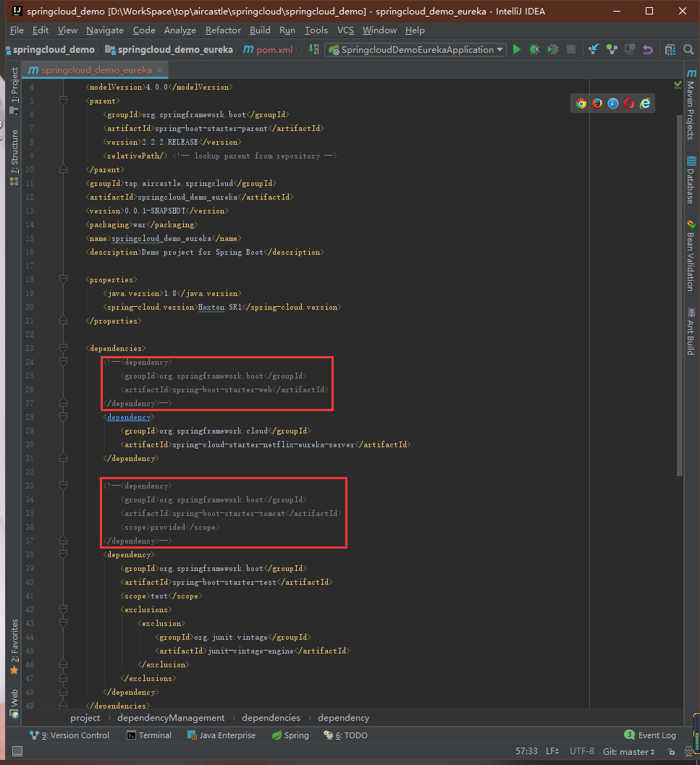
Task: Toggle tool window bars with bottom-left square icon
Action: click(17, 751)
